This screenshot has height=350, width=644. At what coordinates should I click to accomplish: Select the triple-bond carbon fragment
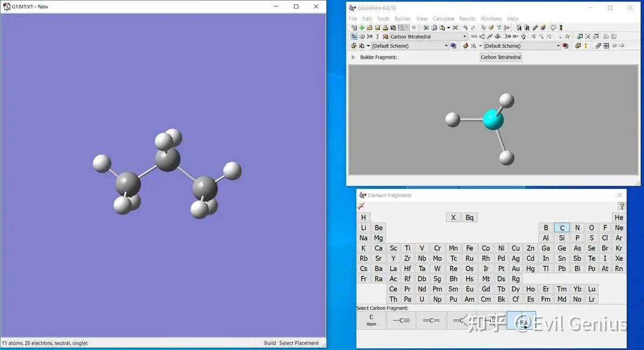click(401, 320)
